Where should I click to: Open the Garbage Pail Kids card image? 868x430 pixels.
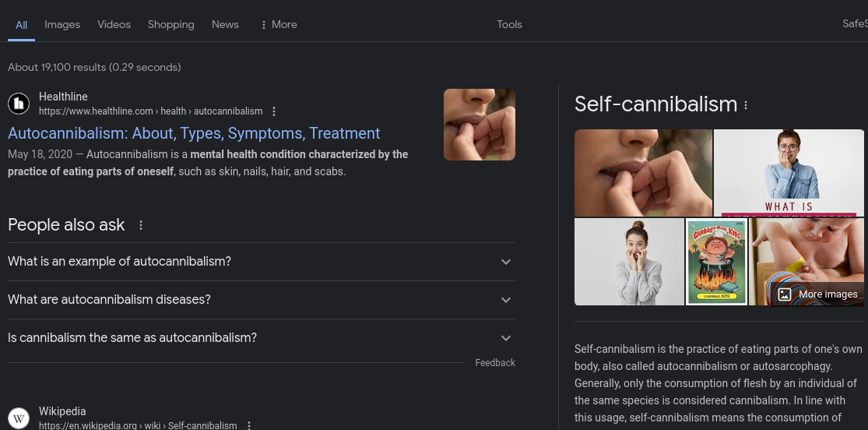click(716, 262)
